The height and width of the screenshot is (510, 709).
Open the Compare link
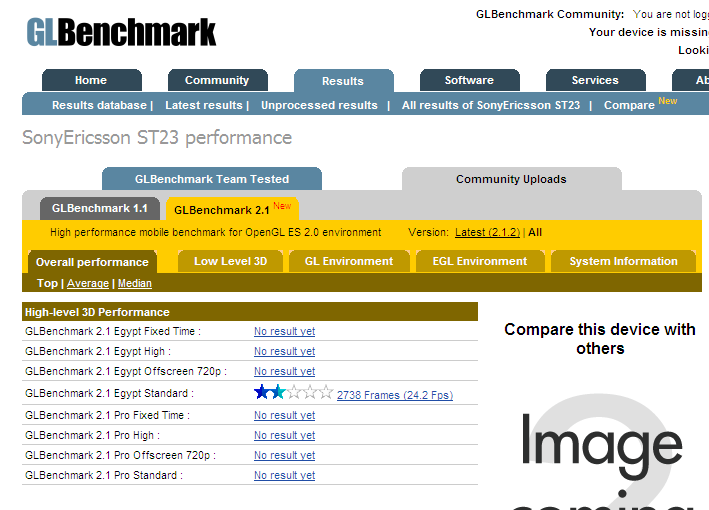[629, 105]
